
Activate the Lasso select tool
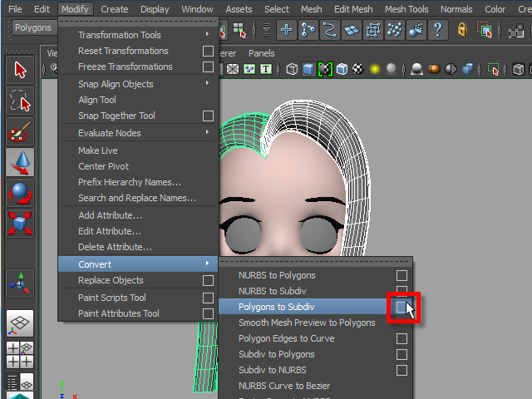coord(20,101)
